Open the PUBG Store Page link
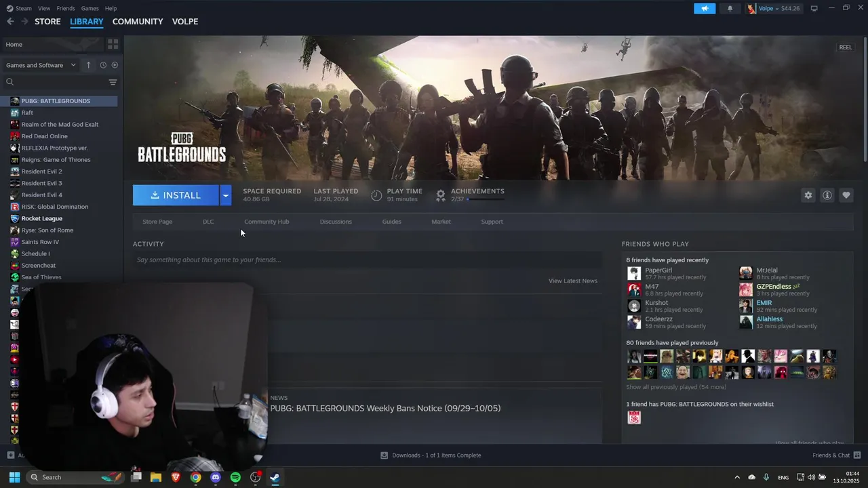This screenshot has height=488, width=868. coord(157,222)
